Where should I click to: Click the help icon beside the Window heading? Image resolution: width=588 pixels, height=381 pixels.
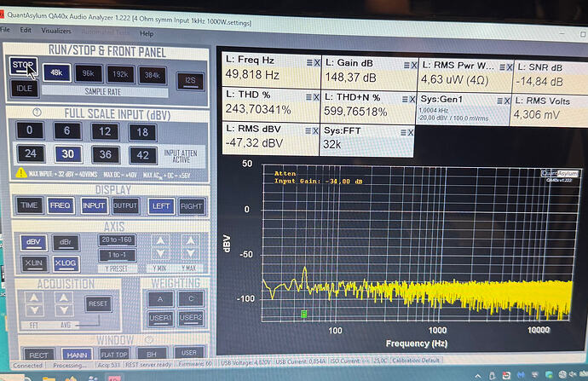pos(149,340)
